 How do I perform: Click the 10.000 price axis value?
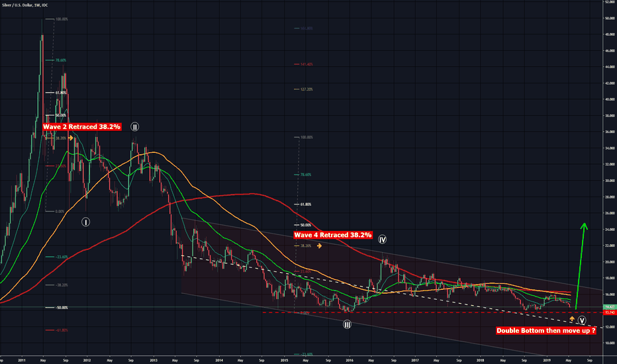tap(610, 343)
